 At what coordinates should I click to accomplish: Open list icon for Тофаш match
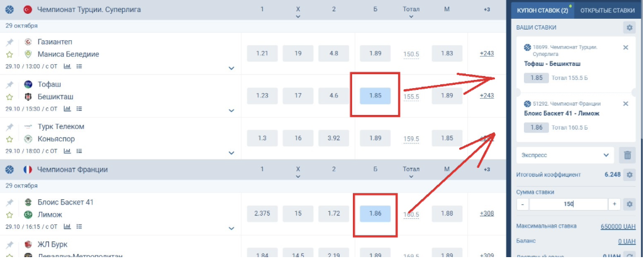click(x=79, y=109)
